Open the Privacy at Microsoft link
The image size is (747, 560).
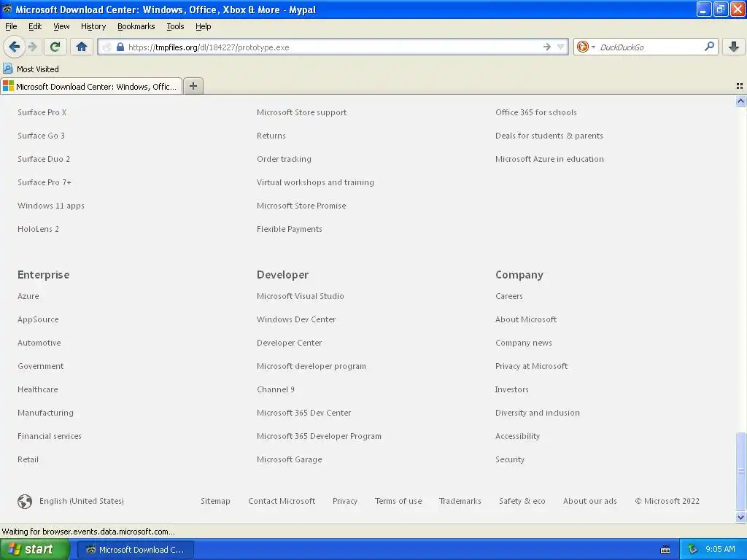click(x=531, y=366)
